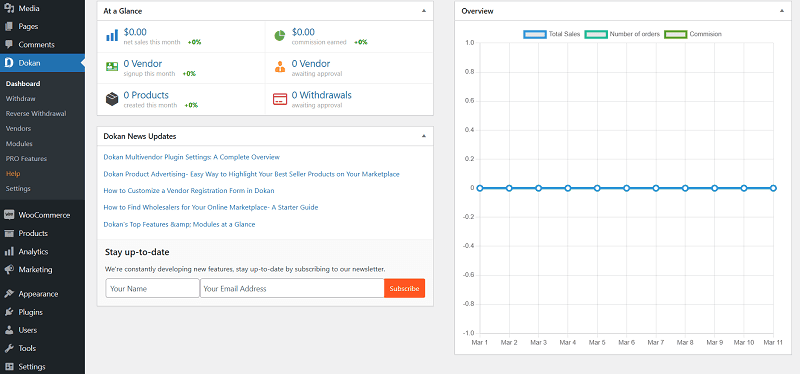This screenshot has height=374, width=800.
Task: Click the Users person icon
Action: coord(9,330)
